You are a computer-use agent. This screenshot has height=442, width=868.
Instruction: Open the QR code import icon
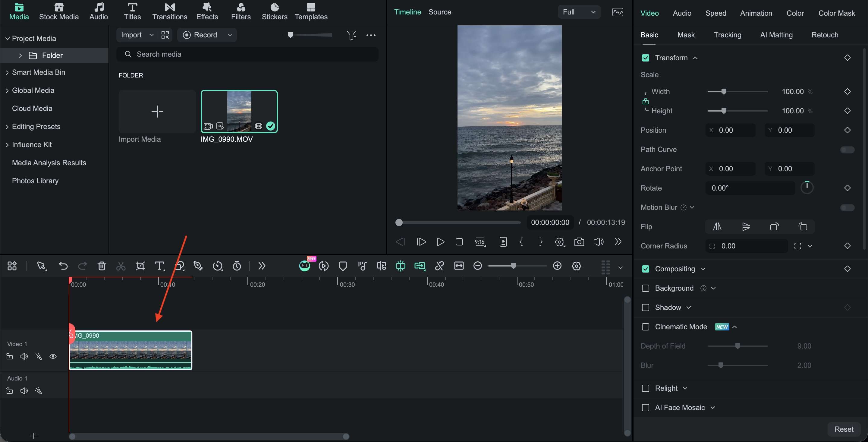point(165,35)
